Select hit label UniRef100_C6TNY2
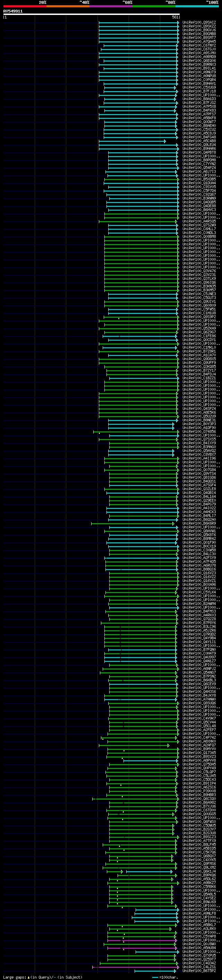Image resolution: width=222 pixels, height=980 pixels. point(199,45)
